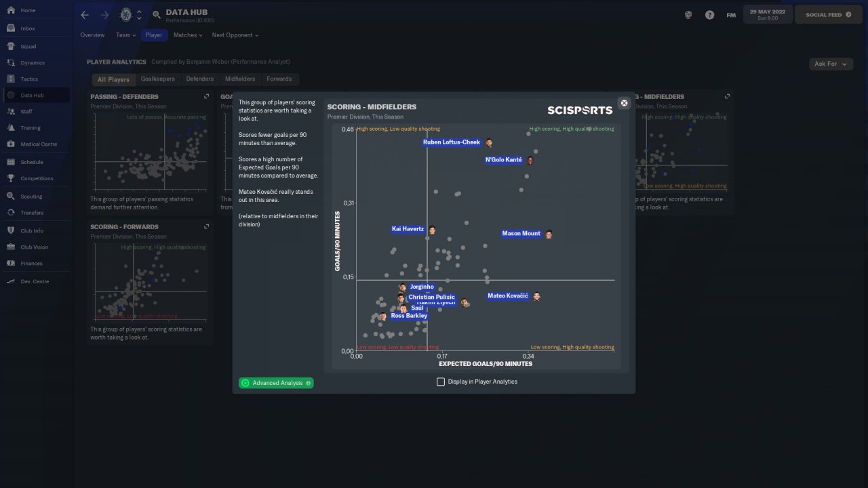
Task: Click the icon left of the help button
Action: (x=688, y=15)
